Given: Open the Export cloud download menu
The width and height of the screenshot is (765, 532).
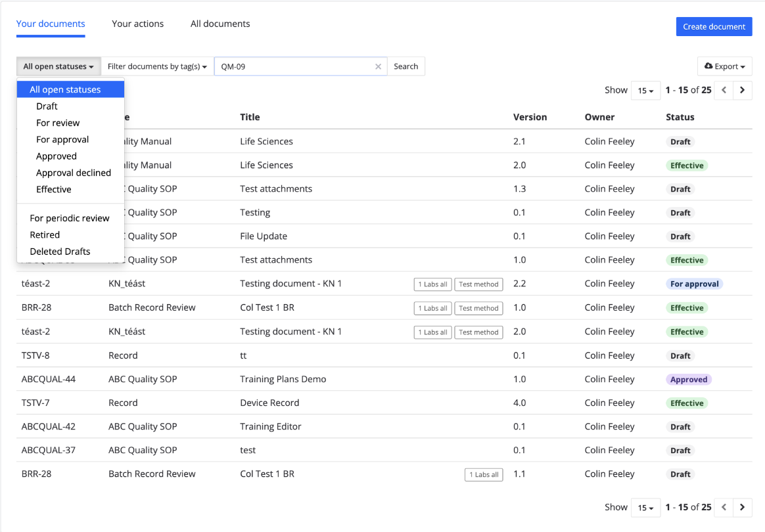Looking at the screenshot, I should pos(724,66).
